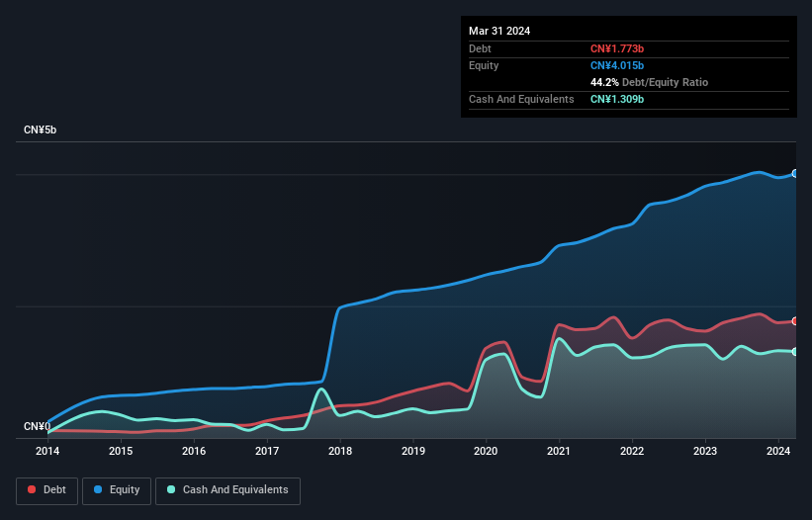This screenshot has height=520, width=812.
Task: Click the 2018 x-axis label
Action: [x=340, y=451]
